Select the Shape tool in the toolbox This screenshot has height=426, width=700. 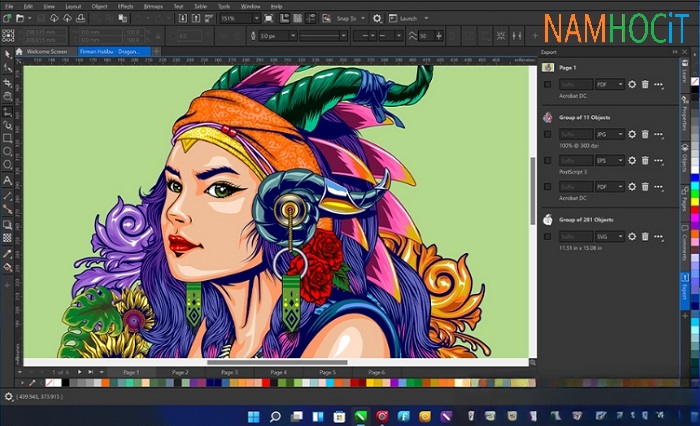pos(8,68)
